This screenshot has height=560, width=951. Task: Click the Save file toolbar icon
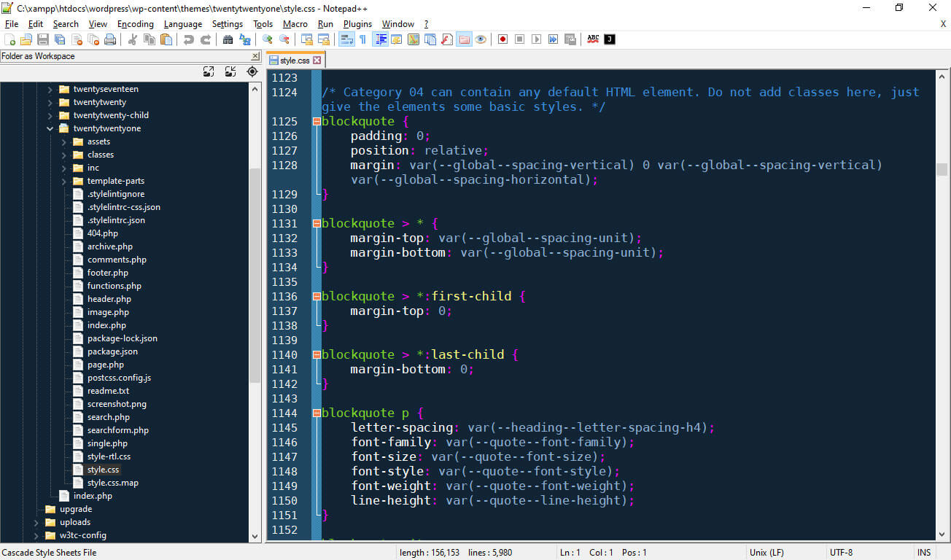coord(43,39)
